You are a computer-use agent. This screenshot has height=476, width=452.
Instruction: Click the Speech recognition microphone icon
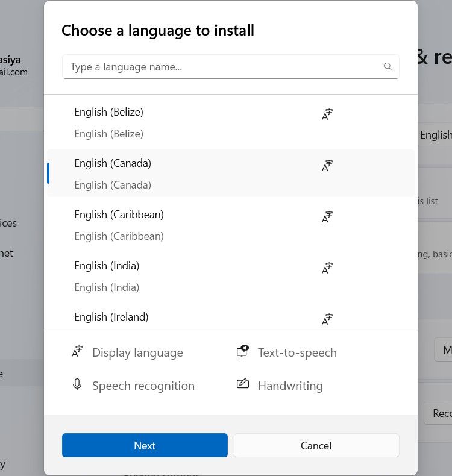coord(77,385)
